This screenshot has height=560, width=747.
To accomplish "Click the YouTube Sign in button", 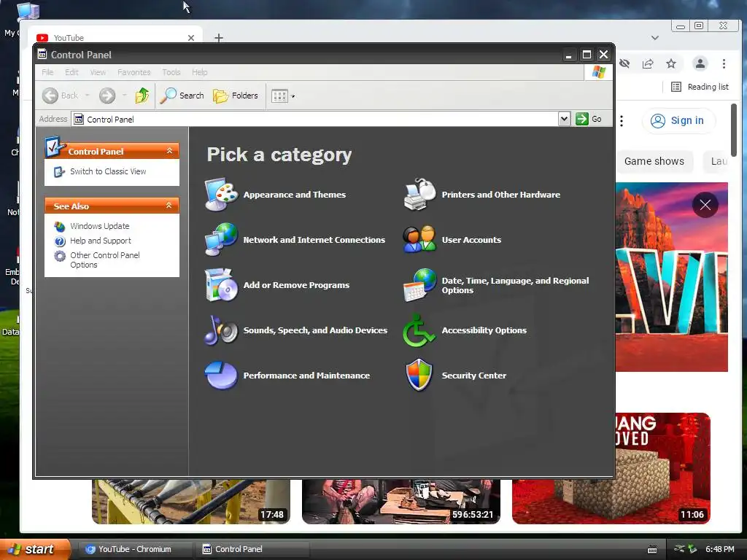I will (678, 120).
